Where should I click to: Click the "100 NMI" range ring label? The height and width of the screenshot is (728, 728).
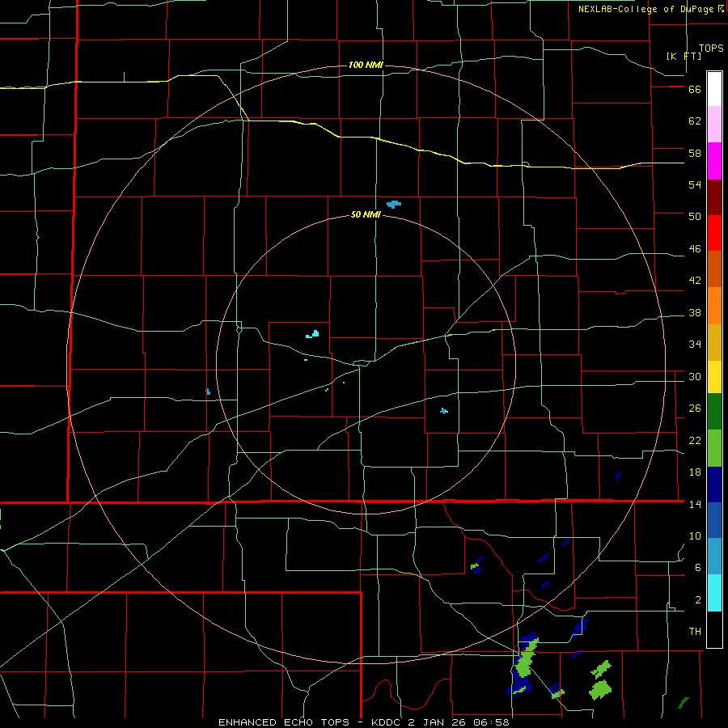pos(366,65)
